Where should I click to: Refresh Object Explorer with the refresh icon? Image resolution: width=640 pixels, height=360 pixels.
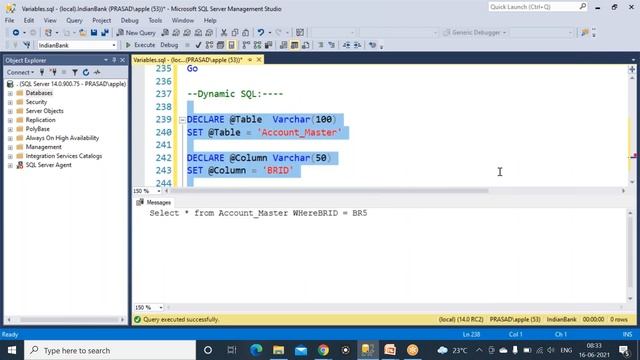pyautogui.click(x=86, y=72)
